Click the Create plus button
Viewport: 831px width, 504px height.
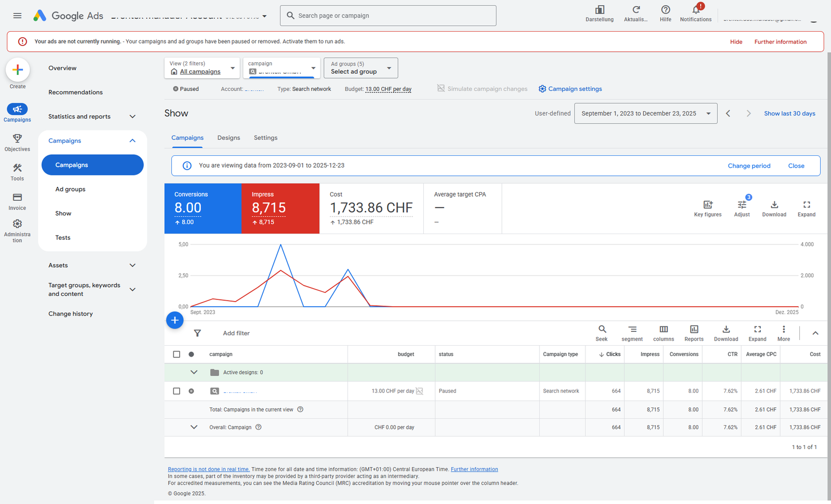pos(18,70)
